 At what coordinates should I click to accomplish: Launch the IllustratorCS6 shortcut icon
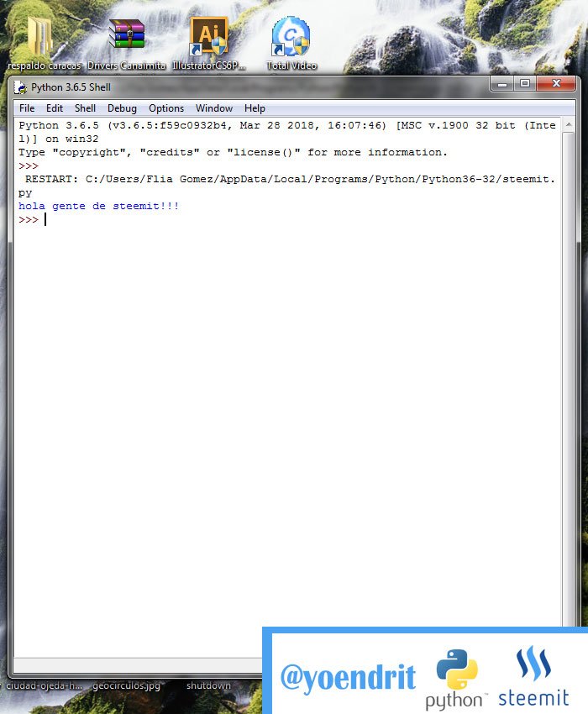pos(208,35)
